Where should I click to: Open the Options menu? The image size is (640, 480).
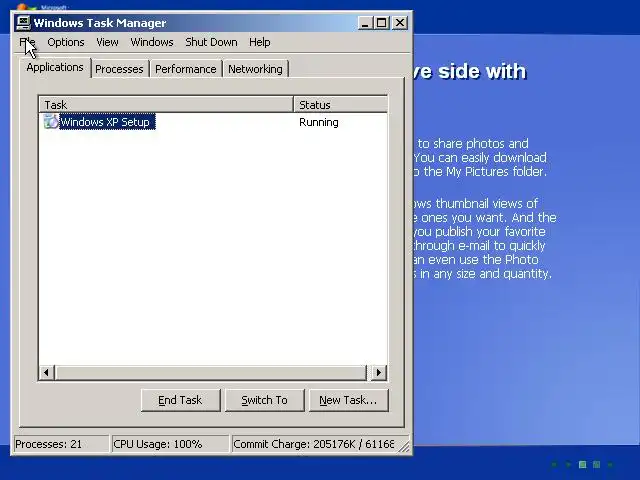click(x=66, y=42)
